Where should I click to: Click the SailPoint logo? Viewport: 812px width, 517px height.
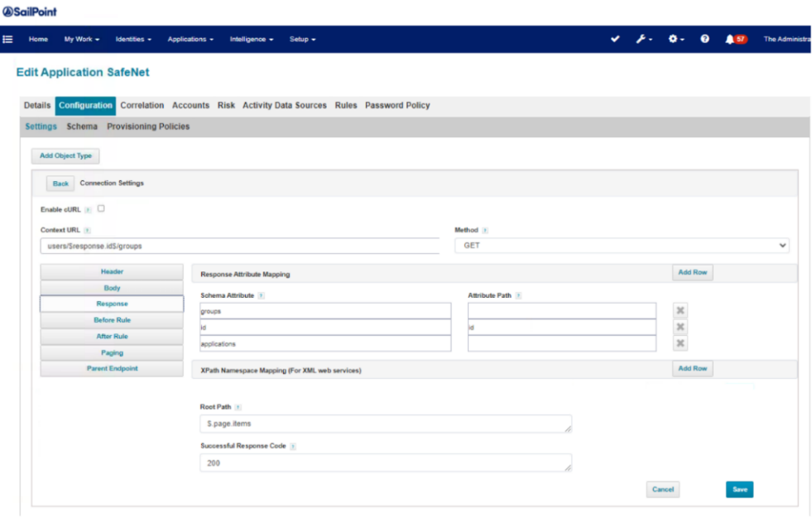click(30, 12)
